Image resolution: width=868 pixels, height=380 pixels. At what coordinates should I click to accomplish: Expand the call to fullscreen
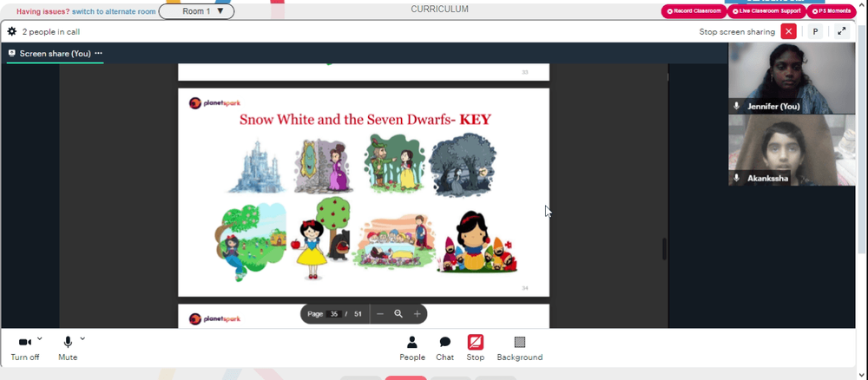pyautogui.click(x=841, y=31)
